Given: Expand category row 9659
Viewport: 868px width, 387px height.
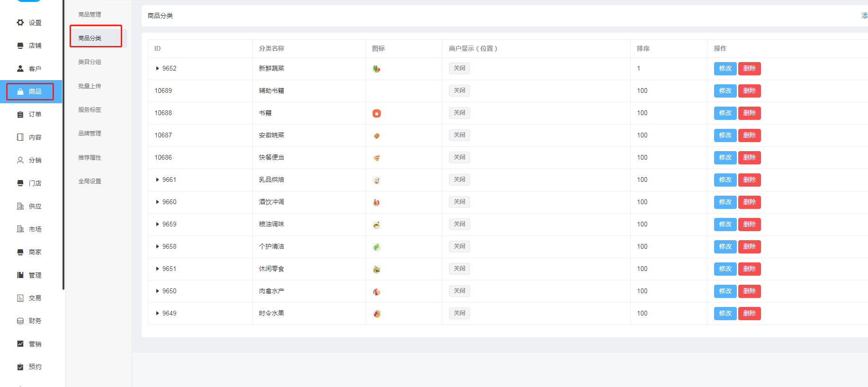Looking at the screenshot, I should coord(157,225).
